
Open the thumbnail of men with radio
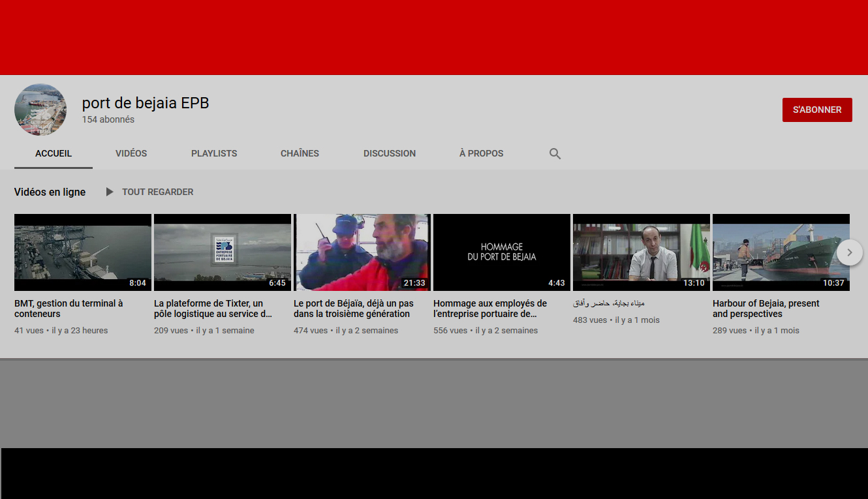click(362, 252)
